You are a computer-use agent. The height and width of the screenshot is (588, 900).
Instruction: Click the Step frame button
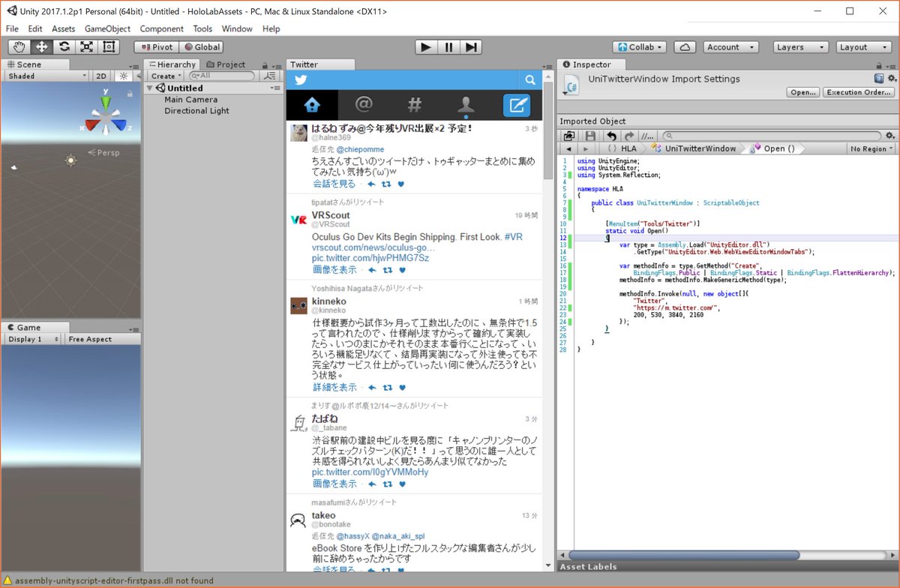[470, 47]
